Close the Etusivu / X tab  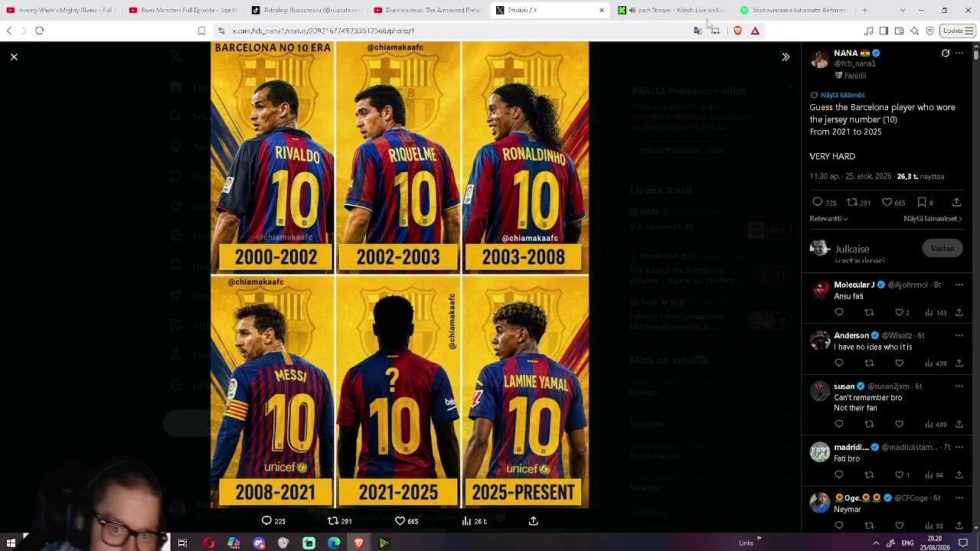pyautogui.click(x=602, y=10)
